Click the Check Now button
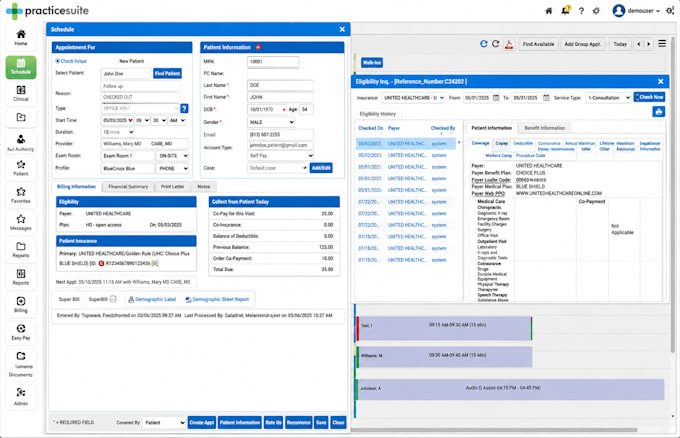Viewport: 680px width, 438px height. [649, 97]
